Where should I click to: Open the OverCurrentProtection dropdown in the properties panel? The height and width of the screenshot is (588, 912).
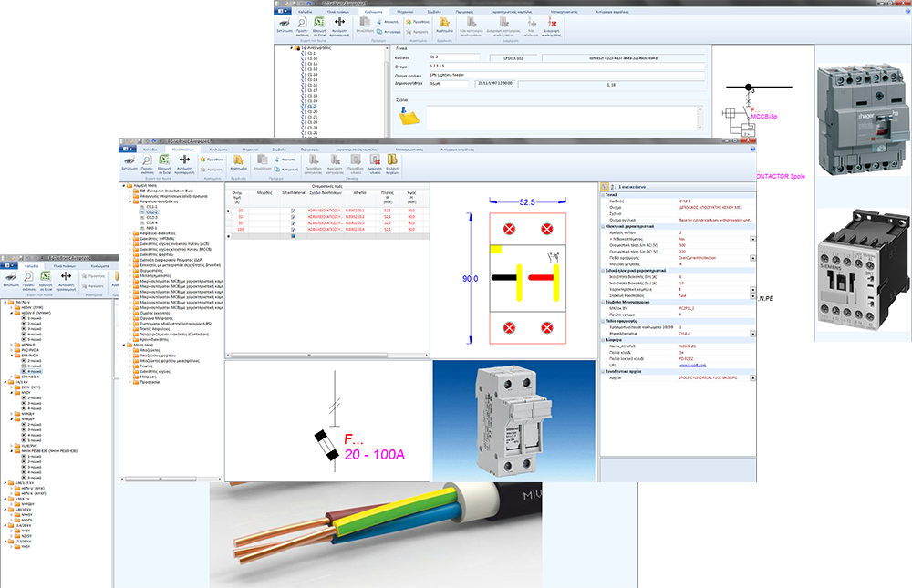752,258
